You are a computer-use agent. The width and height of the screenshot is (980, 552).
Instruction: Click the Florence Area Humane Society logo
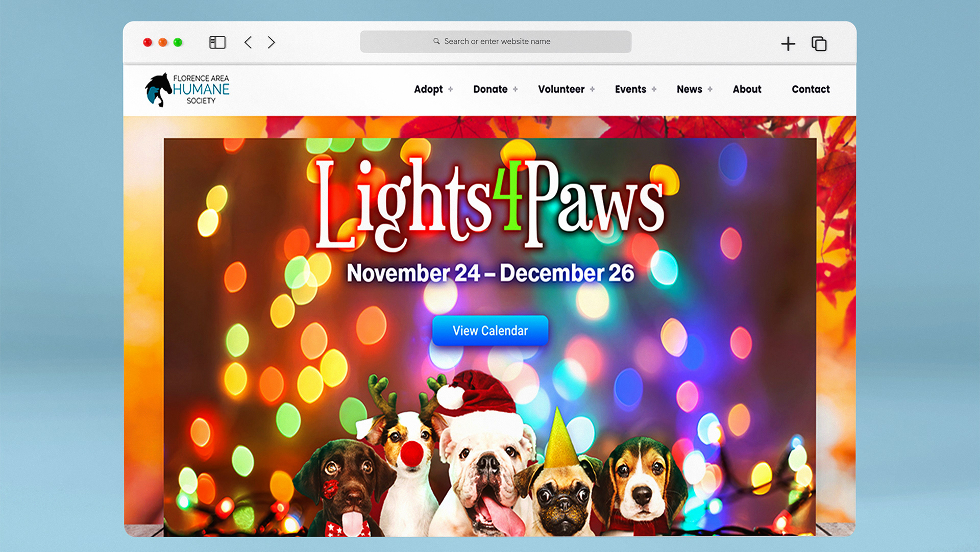pyautogui.click(x=187, y=90)
